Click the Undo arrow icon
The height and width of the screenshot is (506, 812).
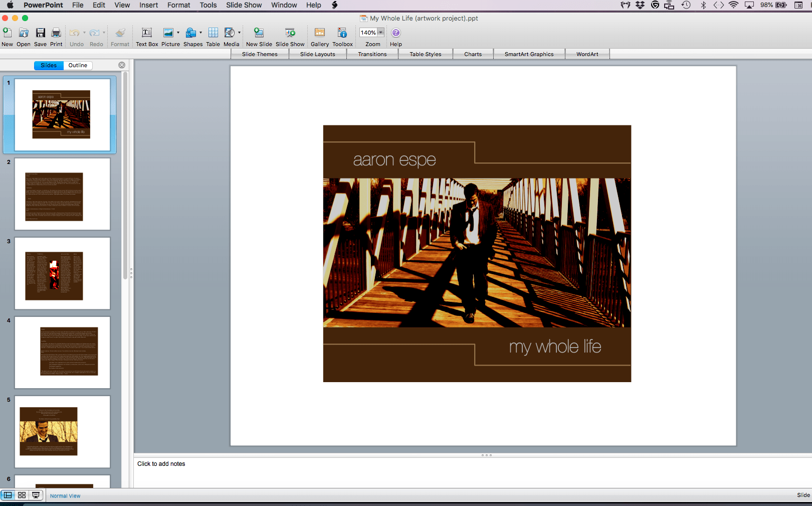(74, 33)
